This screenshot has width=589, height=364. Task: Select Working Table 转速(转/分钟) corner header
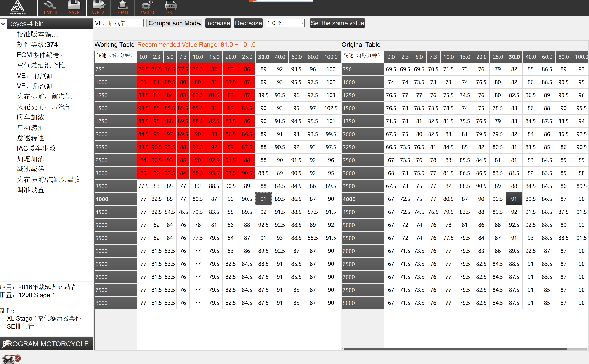click(x=116, y=57)
